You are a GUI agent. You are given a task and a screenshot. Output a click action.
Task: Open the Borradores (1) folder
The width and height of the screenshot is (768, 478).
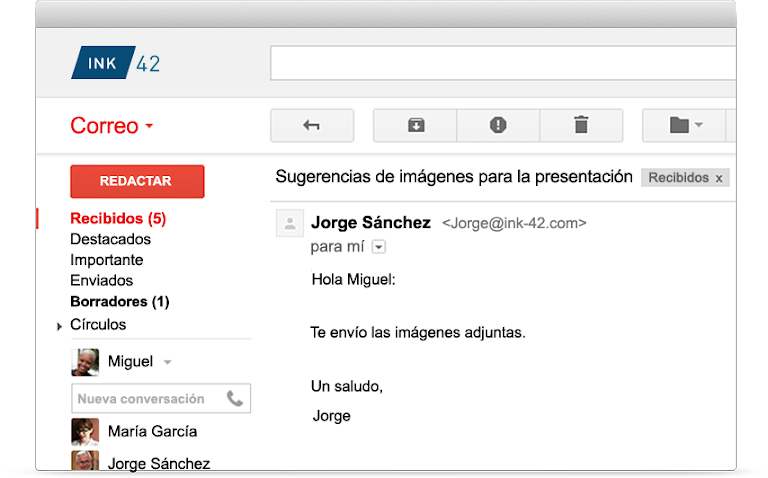119,301
